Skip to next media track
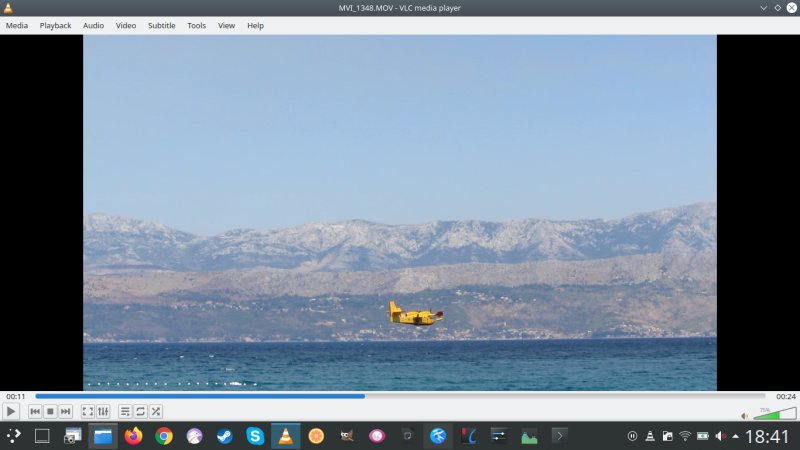 [65, 411]
